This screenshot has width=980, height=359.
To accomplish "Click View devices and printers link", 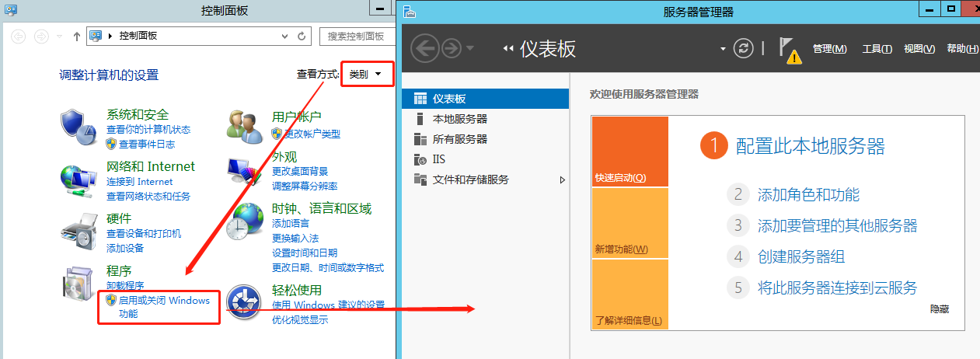I will (x=144, y=233).
